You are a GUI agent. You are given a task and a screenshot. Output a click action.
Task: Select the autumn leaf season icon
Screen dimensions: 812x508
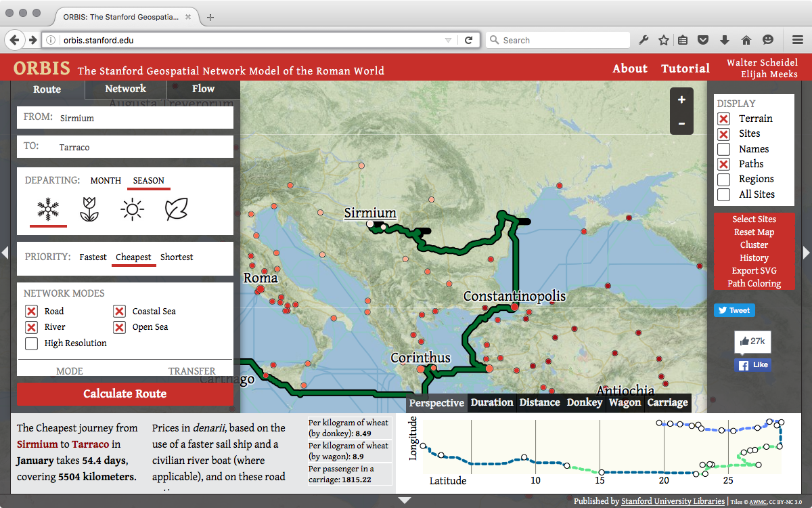tap(176, 210)
